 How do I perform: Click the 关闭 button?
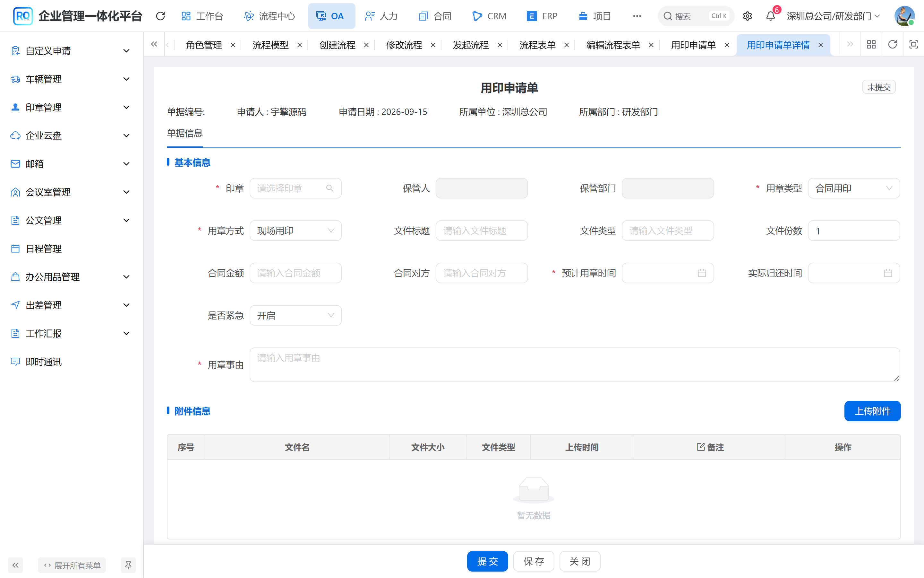pyautogui.click(x=580, y=561)
